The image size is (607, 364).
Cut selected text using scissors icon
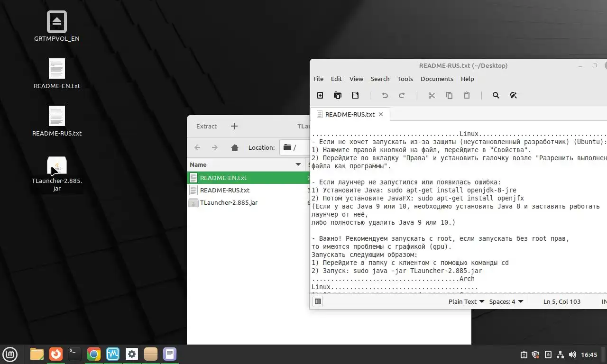tap(432, 95)
